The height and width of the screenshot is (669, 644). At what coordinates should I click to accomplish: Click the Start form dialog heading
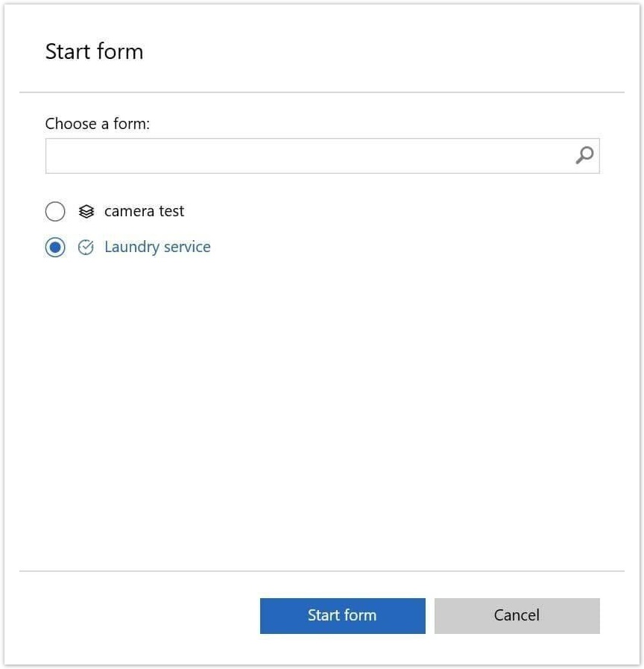click(95, 51)
